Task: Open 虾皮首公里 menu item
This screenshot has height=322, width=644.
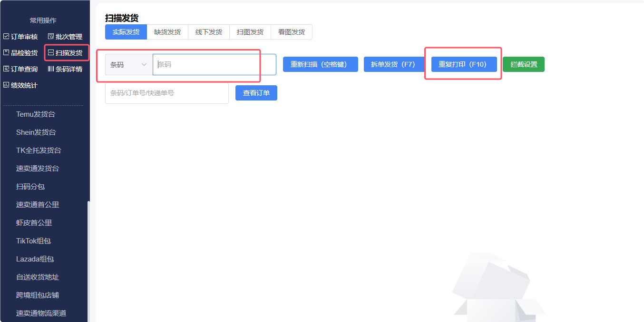Action: pos(34,222)
